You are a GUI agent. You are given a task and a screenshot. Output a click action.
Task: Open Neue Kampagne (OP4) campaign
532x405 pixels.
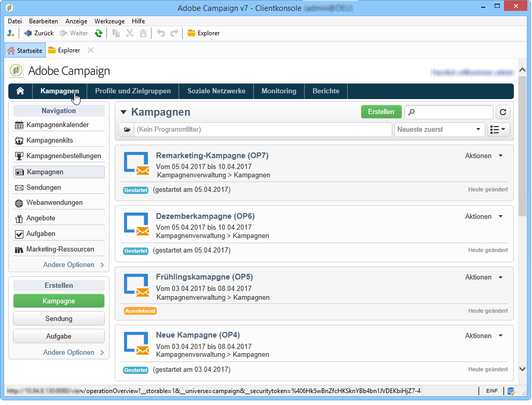click(x=198, y=335)
